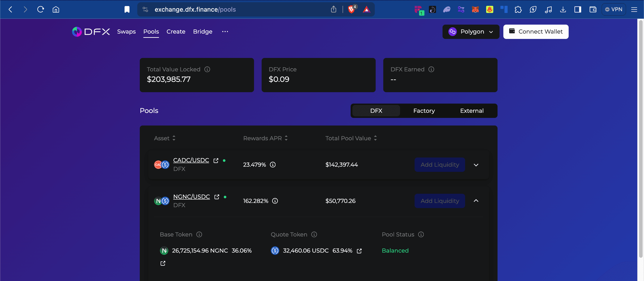Go to the Swaps page
This screenshot has width=644, height=281.
tap(126, 32)
